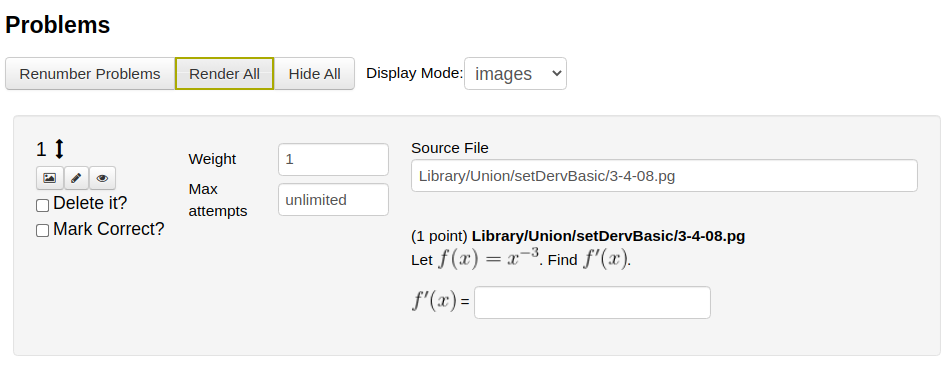This screenshot has height=368, width=952.
Task: Click the Weight input field
Action: coord(333,159)
